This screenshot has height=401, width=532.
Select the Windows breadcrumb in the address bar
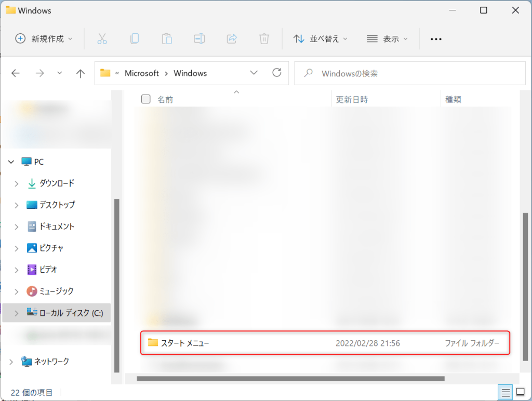click(x=190, y=73)
